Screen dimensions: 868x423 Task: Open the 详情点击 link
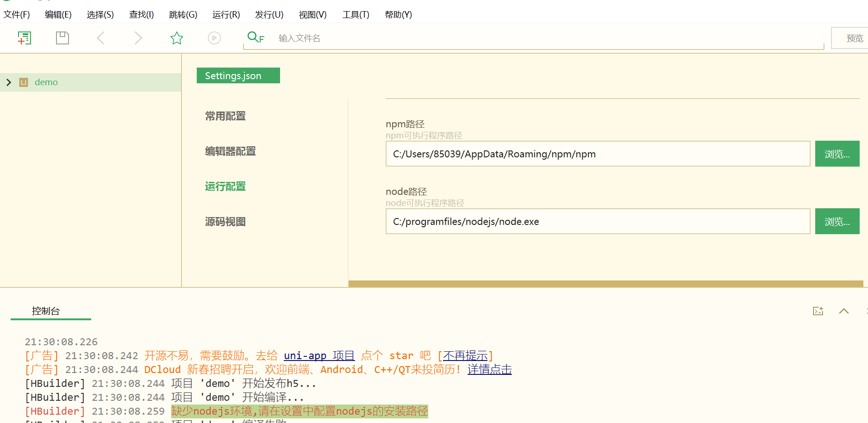pyautogui.click(x=490, y=369)
